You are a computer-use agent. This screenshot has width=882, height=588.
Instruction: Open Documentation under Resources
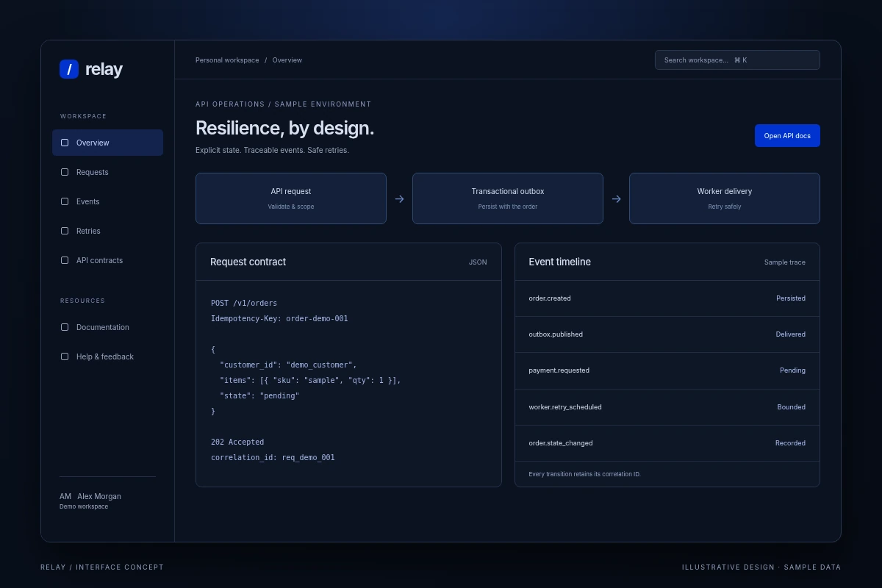107,327
